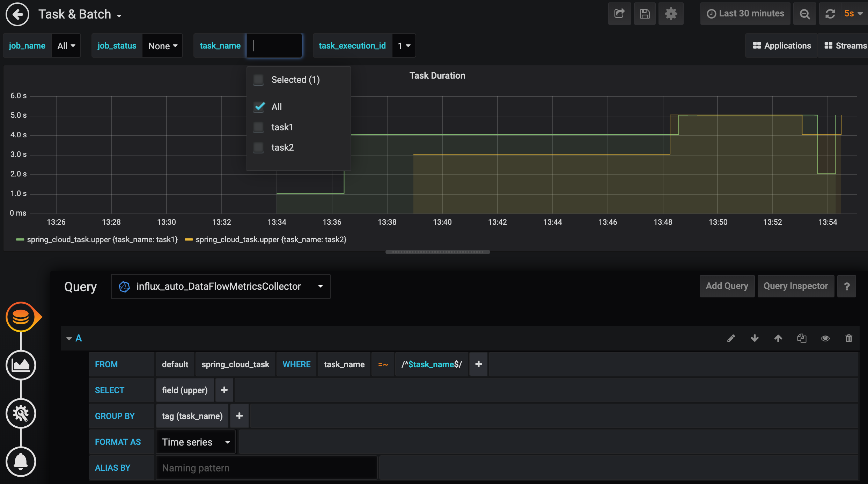
Task: Click the Add Query button
Action: point(727,286)
